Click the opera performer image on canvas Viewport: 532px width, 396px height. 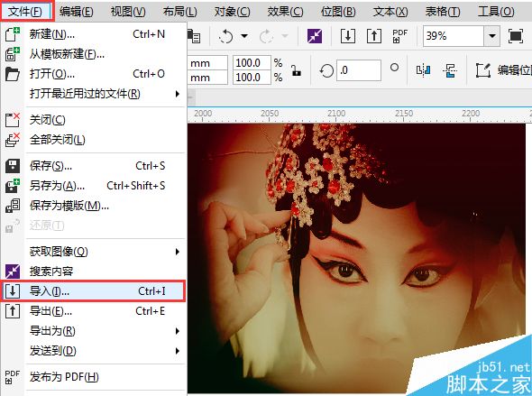tap(357, 258)
